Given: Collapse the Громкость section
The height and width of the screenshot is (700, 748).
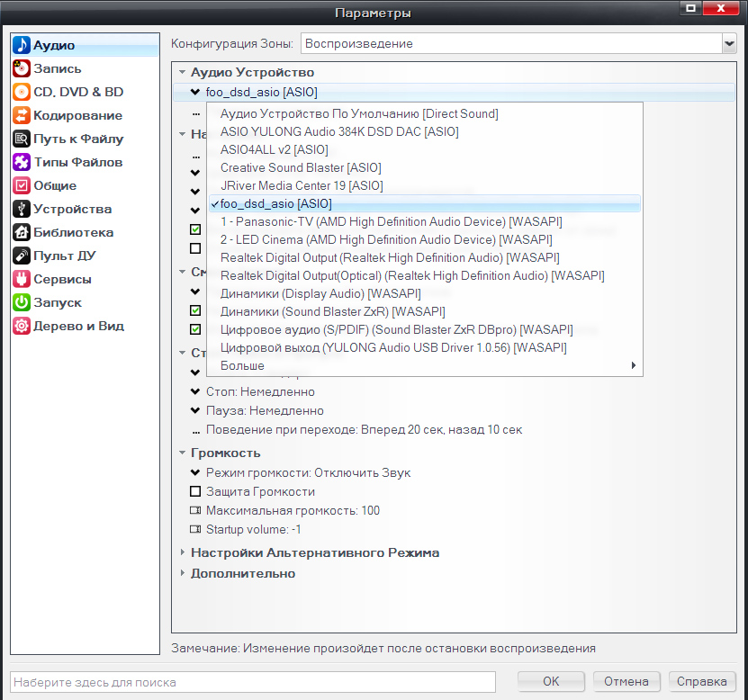Looking at the screenshot, I should (183, 453).
